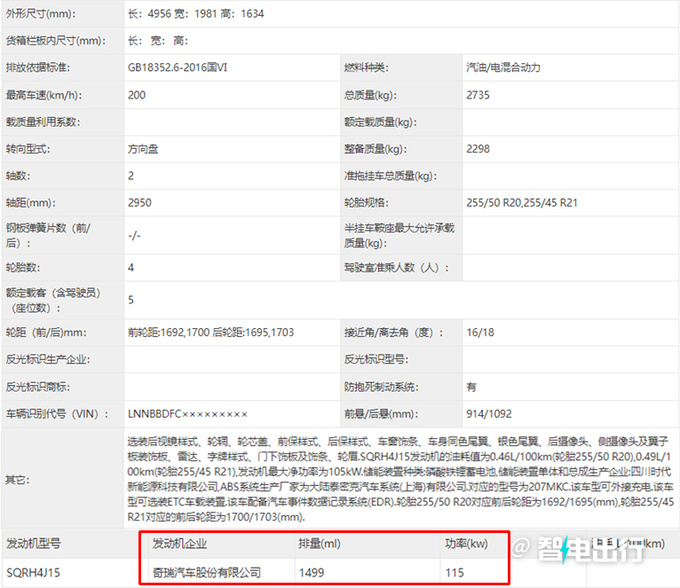Click the 前悬/后悬(mm) label
This screenshot has height=588, width=680.
coord(381,414)
